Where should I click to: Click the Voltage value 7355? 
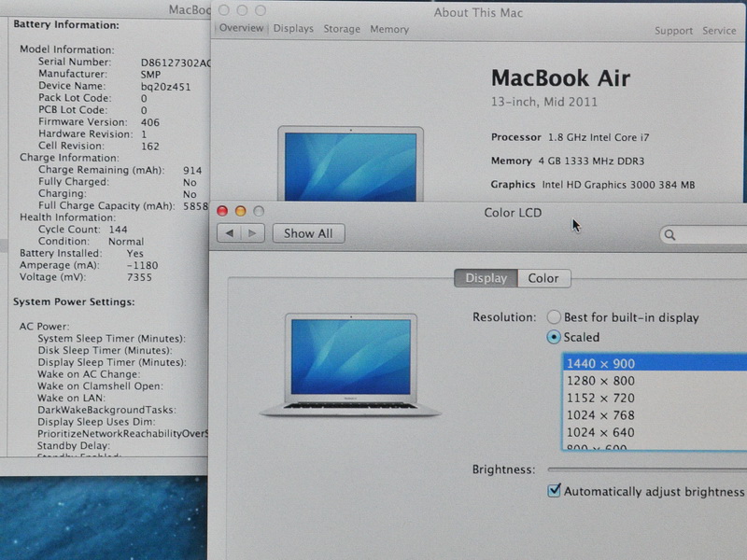pyautogui.click(x=139, y=277)
